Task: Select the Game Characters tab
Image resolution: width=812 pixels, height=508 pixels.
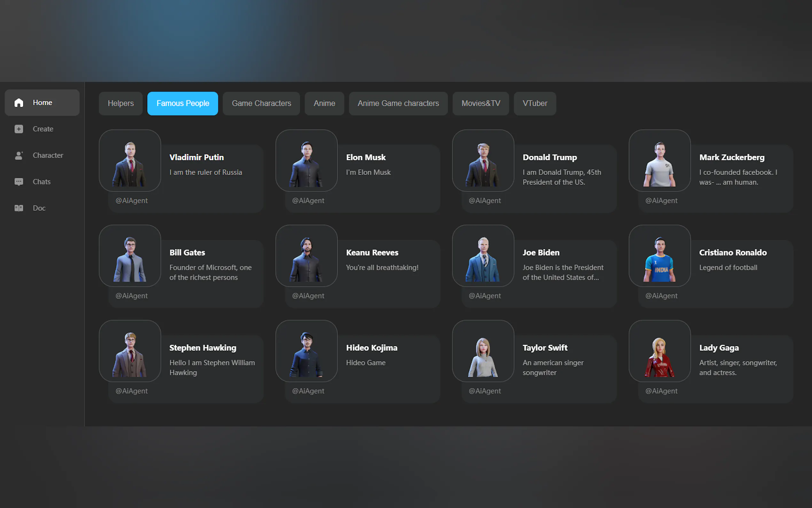Action: 261,103
